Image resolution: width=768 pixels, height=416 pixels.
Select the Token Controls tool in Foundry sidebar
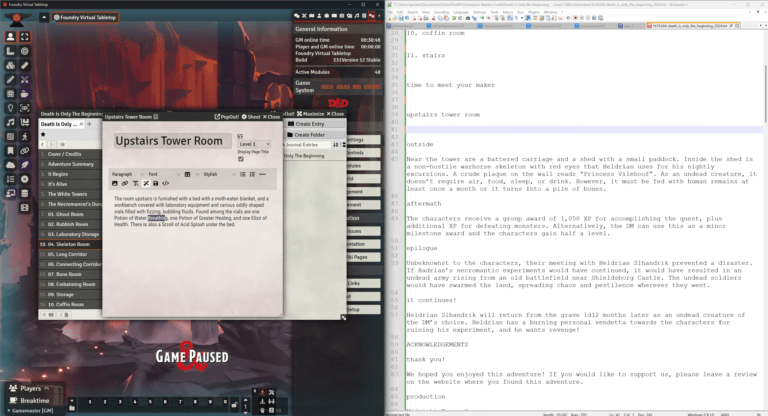[x=10, y=37]
